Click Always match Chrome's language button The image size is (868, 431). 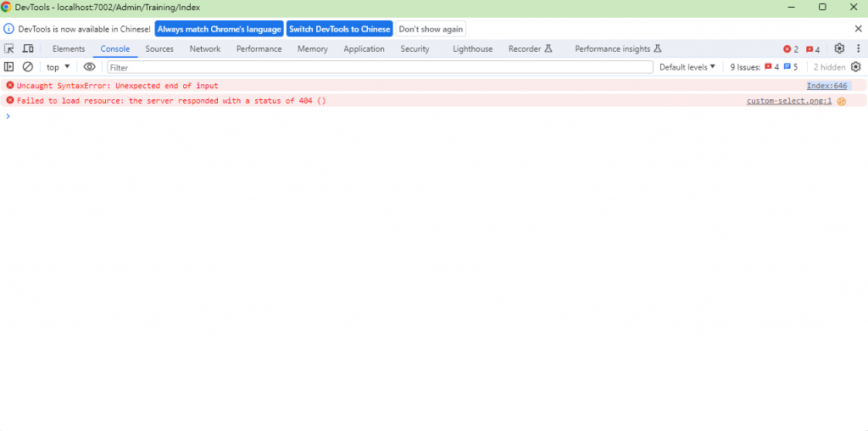point(220,29)
